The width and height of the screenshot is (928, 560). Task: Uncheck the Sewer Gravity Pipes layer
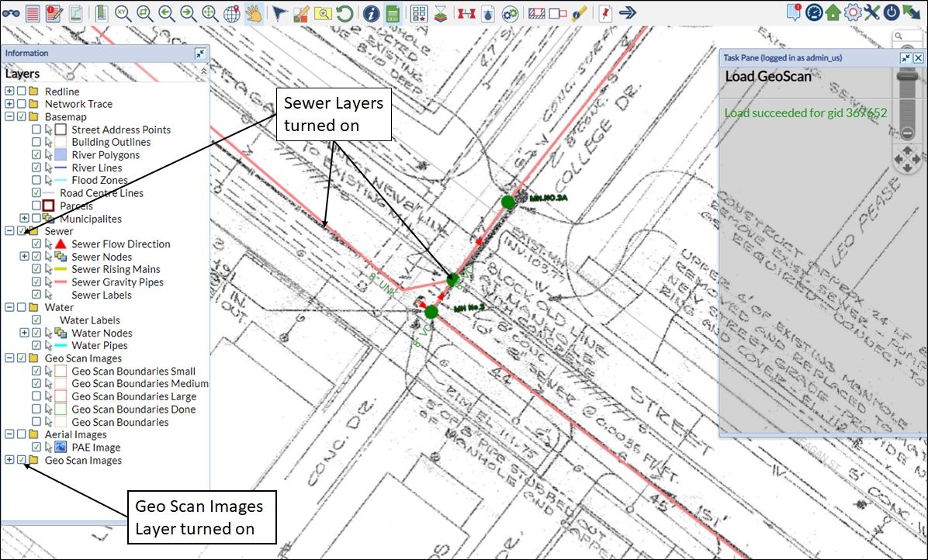[x=36, y=282]
